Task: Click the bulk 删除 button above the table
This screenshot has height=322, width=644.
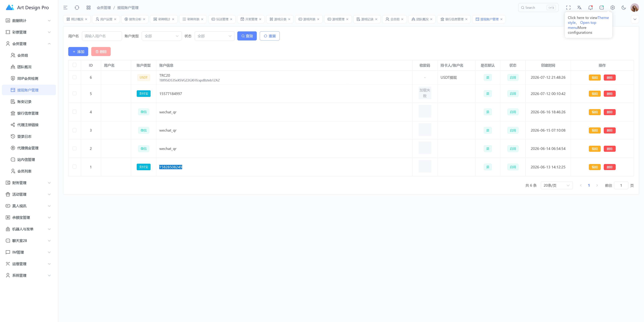Action: (101, 52)
